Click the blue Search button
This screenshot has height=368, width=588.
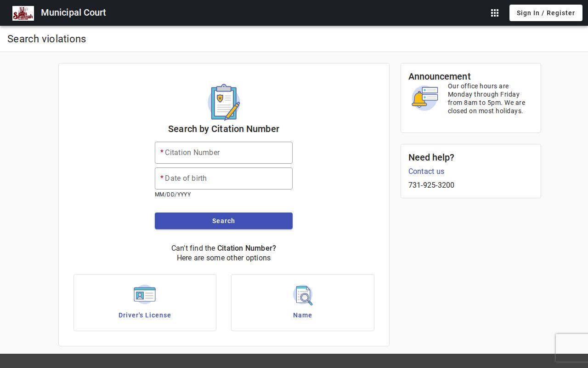point(224,221)
